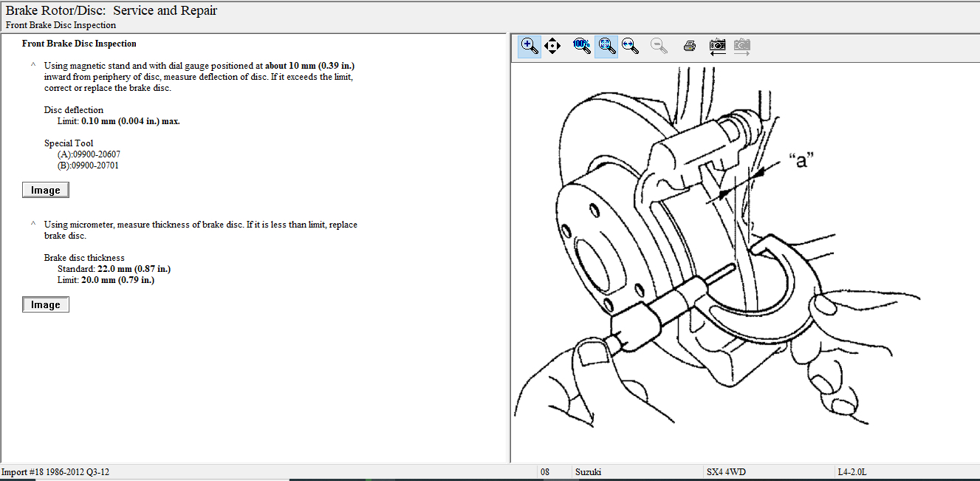This screenshot has width=980, height=481.
Task: Open the Image button below Special Tool numbers
Action: [46, 190]
